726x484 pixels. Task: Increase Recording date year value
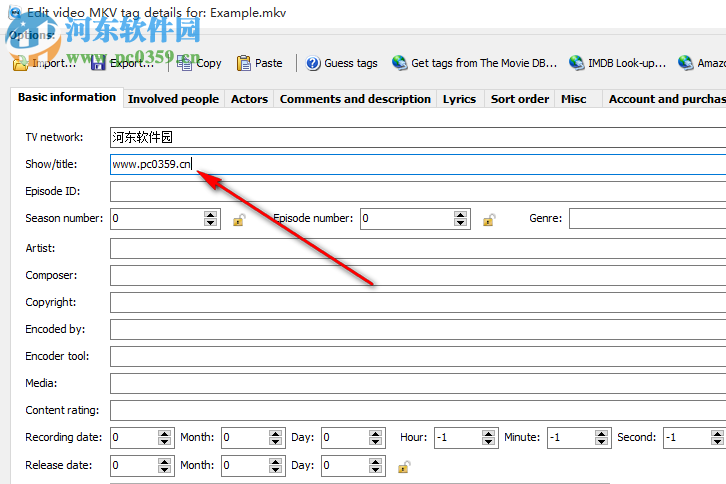(164, 434)
